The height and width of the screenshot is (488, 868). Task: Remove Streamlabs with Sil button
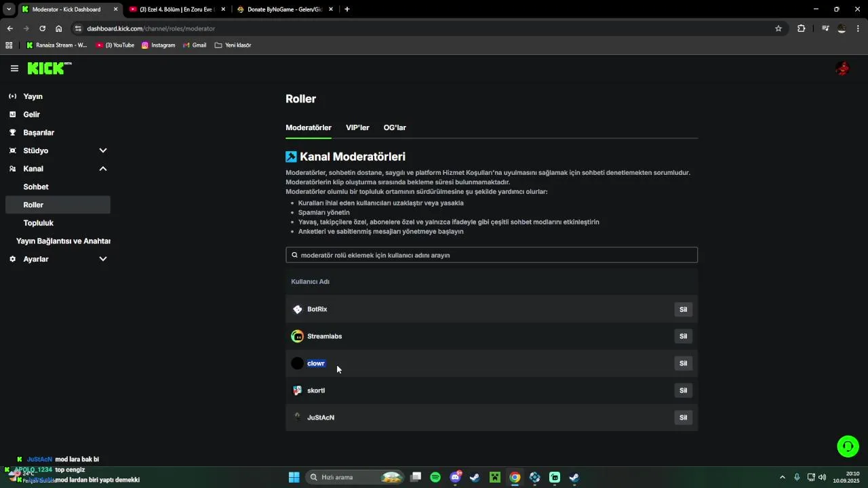pyautogui.click(x=683, y=336)
